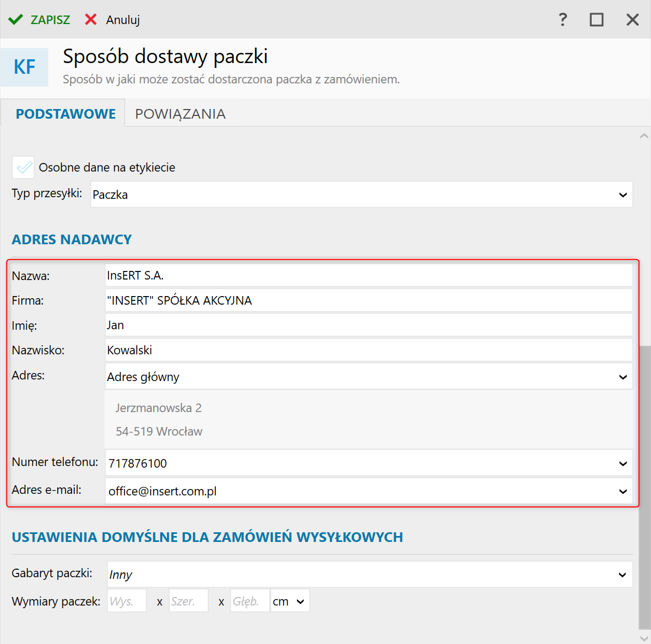Expand the Adres główny dropdown
651x644 pixels.
click(369, 377)
